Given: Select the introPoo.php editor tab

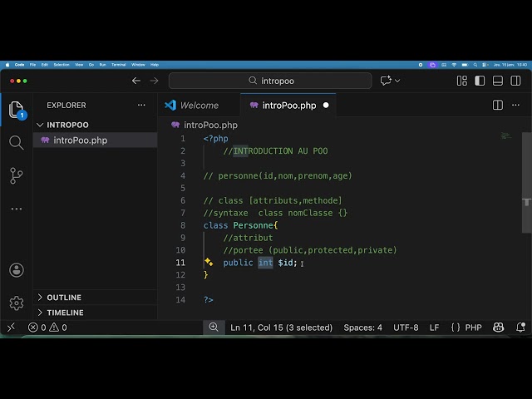Looking at the screenshot, I should click(x=289, y=106).
